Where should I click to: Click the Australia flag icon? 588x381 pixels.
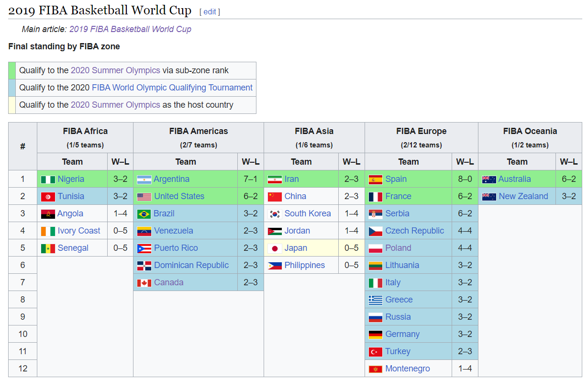[489, 179]
